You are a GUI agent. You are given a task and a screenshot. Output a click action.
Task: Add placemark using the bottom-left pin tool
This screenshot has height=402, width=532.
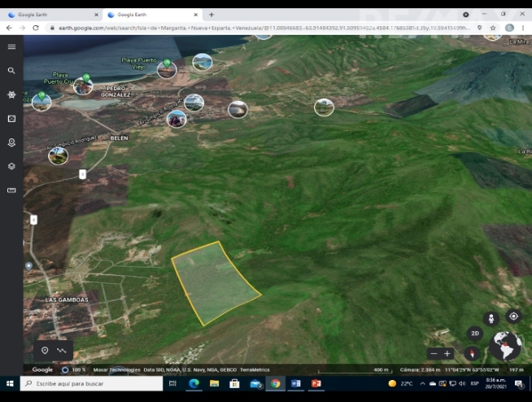pos(45,351)
